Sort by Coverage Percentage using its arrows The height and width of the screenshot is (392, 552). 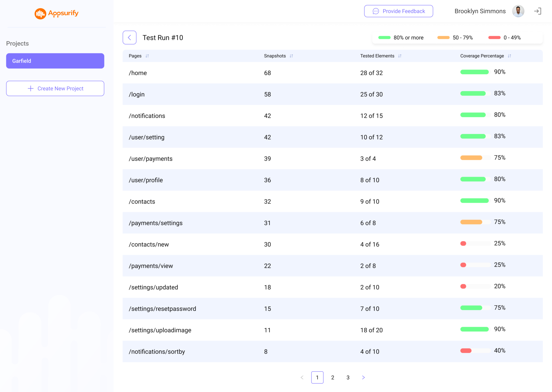click(x=509, y=56)
